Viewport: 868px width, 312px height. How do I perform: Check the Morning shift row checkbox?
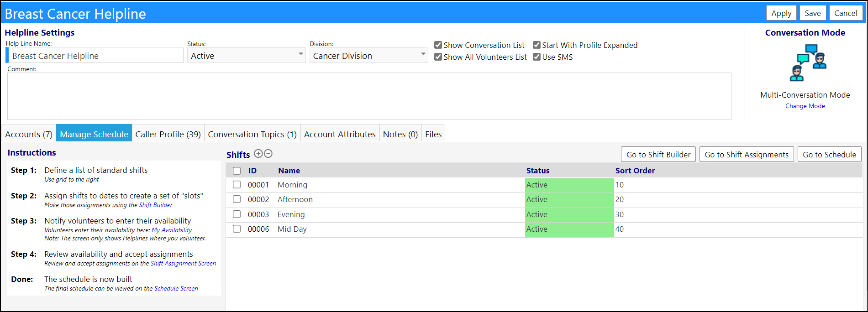[237, 185]
